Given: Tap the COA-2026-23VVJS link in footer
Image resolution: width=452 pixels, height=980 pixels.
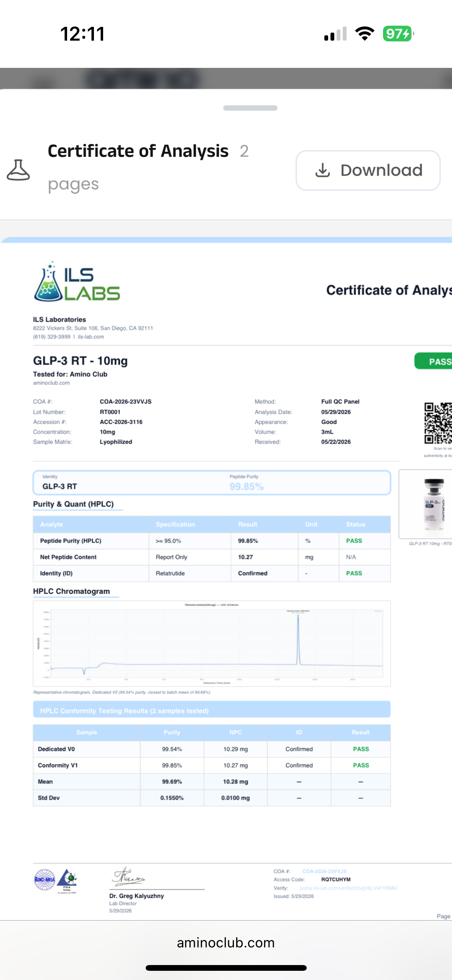Looking at the screenshot, I should click(324, 871).
